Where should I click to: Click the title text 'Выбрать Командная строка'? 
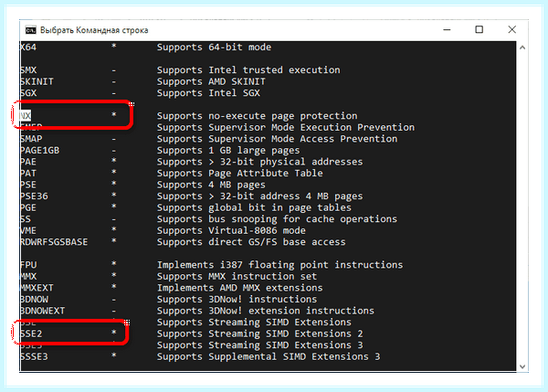point(94,30)
